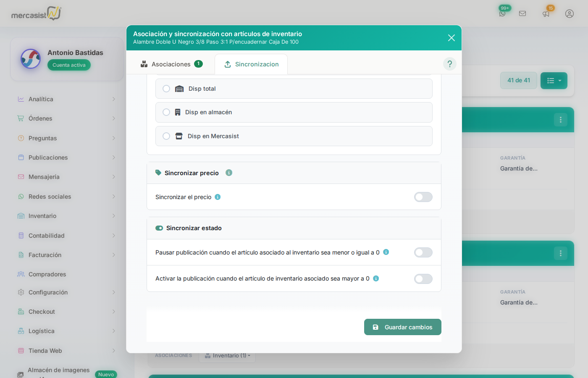Click info icon beside Sincronizar precio heading
The image size is (588, 378).
[x=229, y=173]
